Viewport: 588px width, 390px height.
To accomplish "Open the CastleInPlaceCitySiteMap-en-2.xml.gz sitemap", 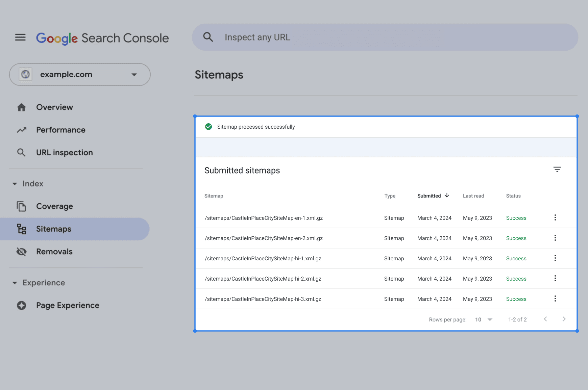I will tap(264, 238).
